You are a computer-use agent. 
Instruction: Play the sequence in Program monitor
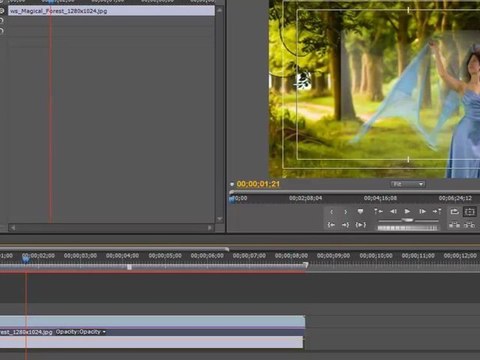coord(407,211)
